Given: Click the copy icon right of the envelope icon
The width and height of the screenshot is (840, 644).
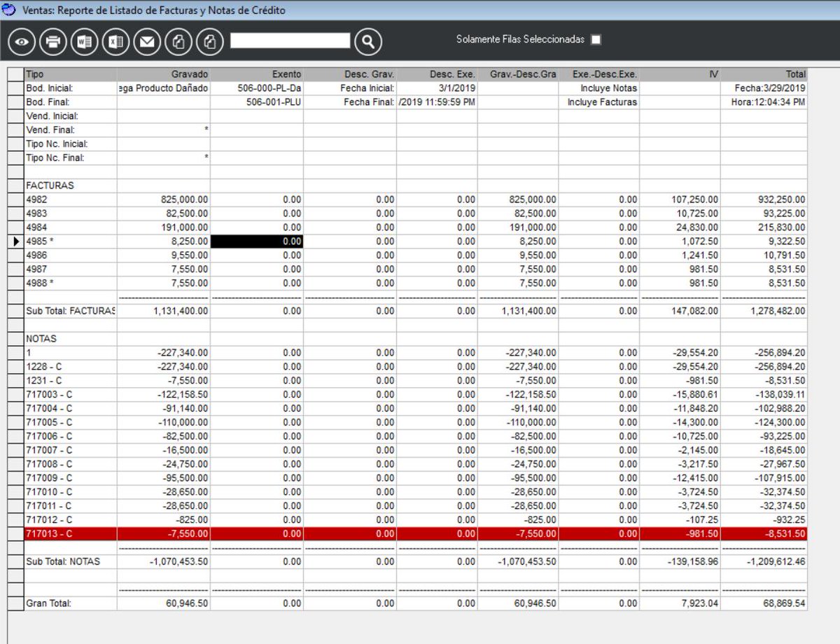Looking at the screenshot, I should [178, 42].
